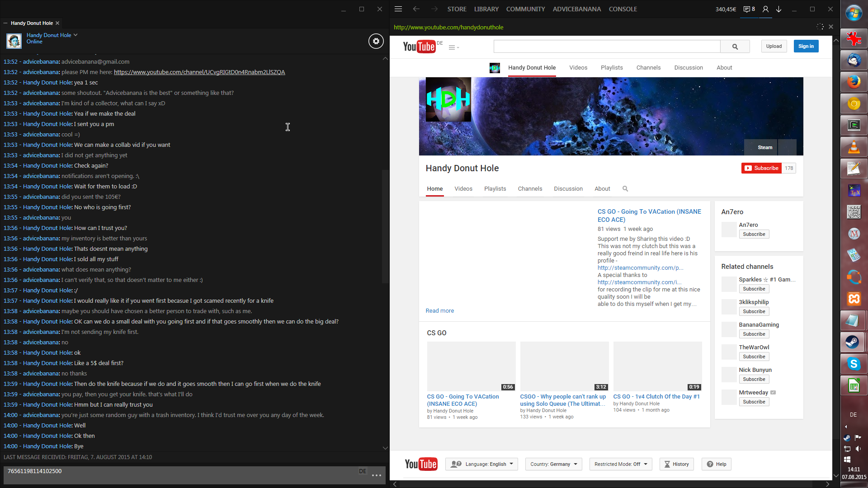868x488 pixels.
Task: Click the Steam hamburger menu icon
Action: click(x=398, y=9)
